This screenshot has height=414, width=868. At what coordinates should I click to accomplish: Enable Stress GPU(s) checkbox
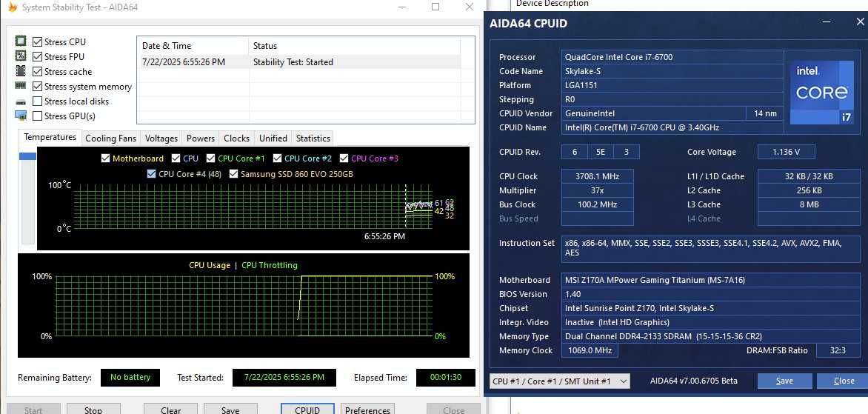(37, 116)
